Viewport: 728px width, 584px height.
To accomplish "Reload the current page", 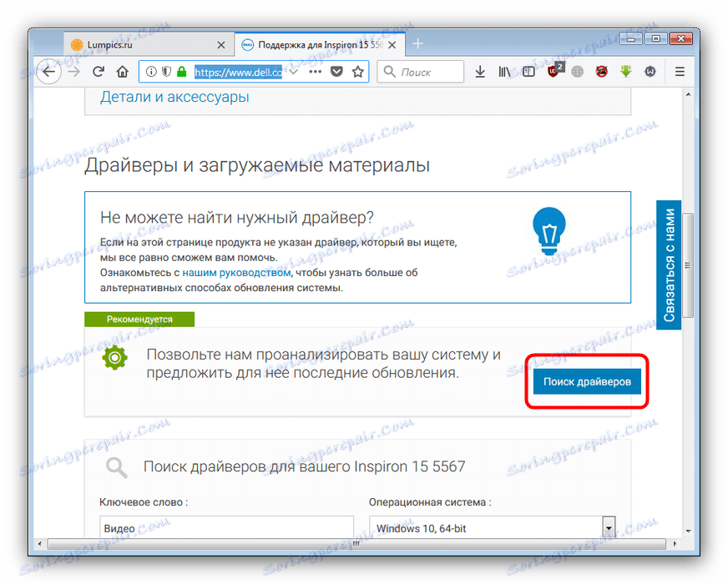I will point(98,72).
